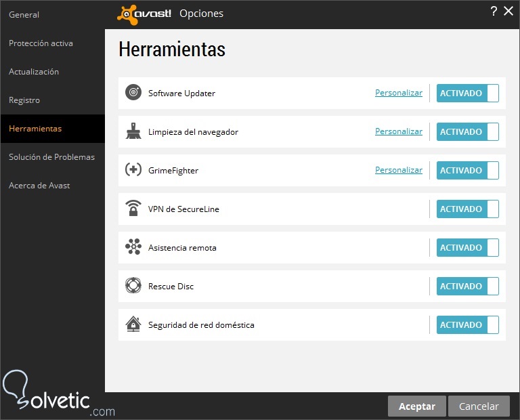Click the Seguridad de red doméstica house icon
Image resolution: width=520 pixels, height=420 pixels.
pos(133,324)
